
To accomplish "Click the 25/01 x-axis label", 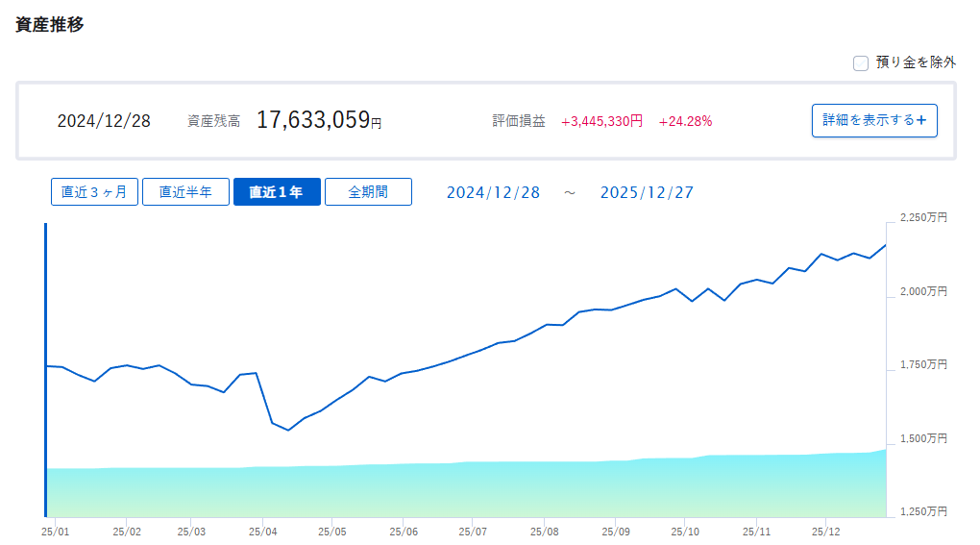I will (56, 530).
